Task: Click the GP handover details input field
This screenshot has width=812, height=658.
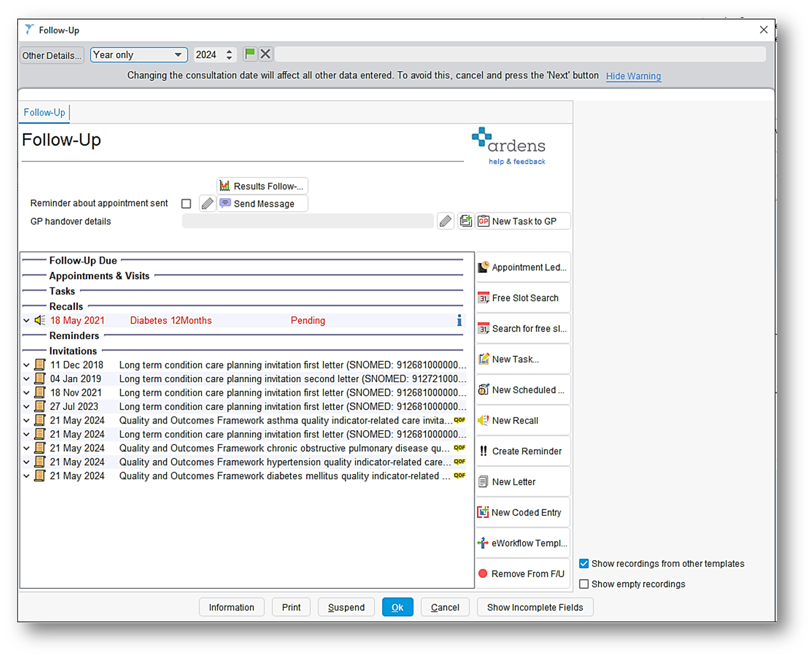Action: coord(308,221)
